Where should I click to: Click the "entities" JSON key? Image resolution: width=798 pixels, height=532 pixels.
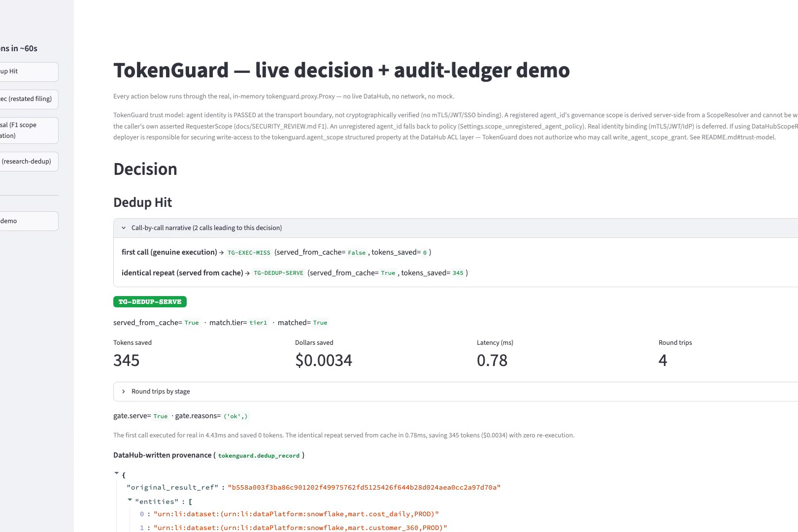157,502
